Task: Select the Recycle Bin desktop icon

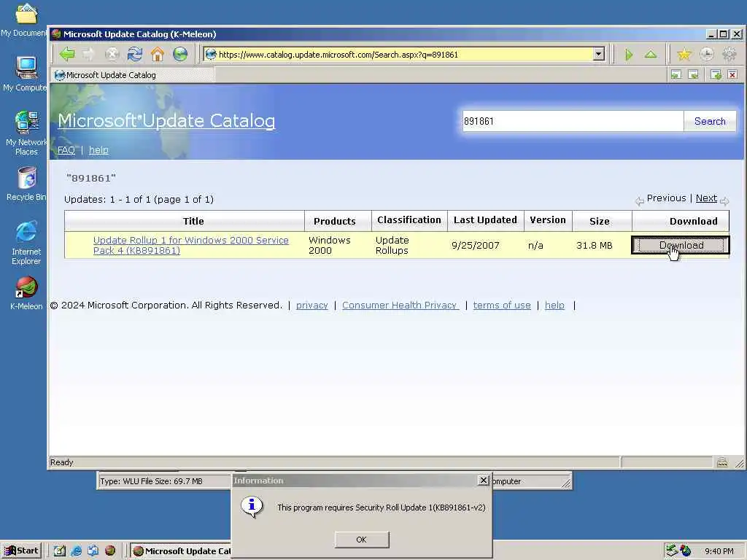Action: pyautogui.click(x=26, y=184)
